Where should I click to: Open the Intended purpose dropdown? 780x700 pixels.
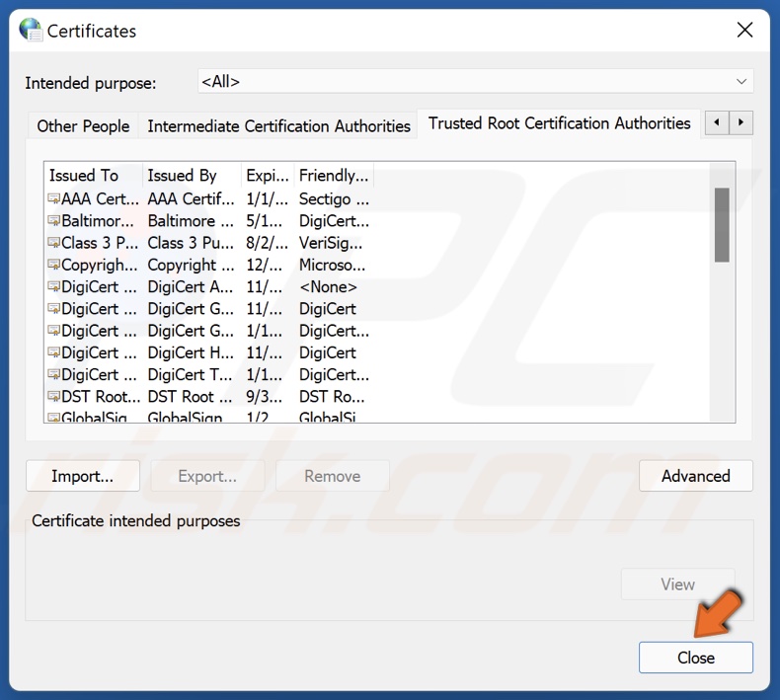[476, 81]
